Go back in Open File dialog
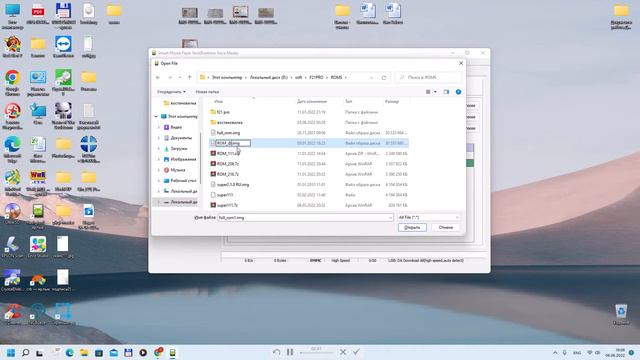Viewport: 640px width, 360px height. click(x=158, y=77)
